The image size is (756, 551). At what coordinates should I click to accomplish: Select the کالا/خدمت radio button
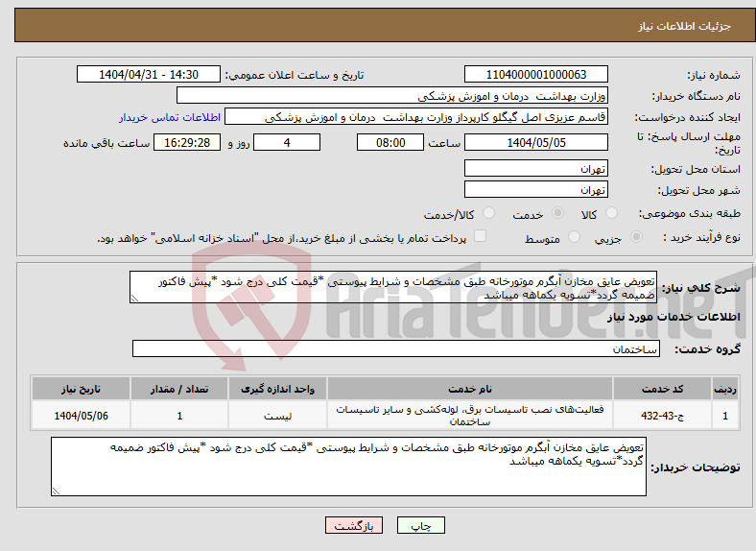tap(488, 213)
